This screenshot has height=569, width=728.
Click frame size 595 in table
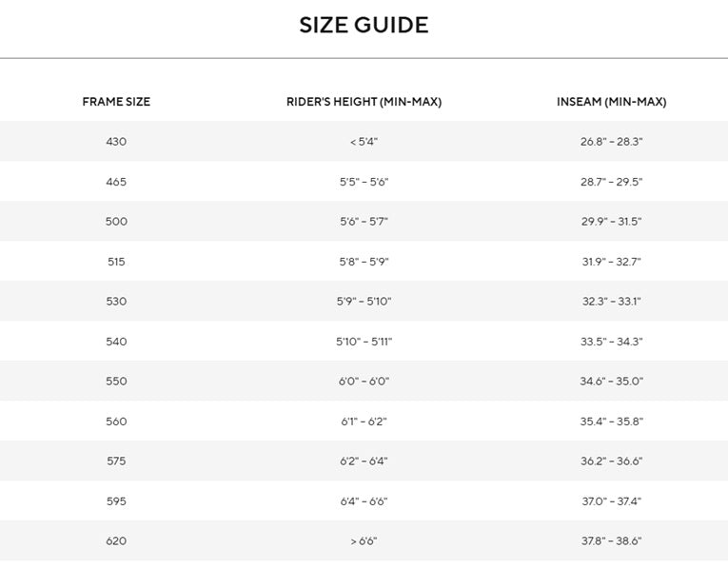116,501
